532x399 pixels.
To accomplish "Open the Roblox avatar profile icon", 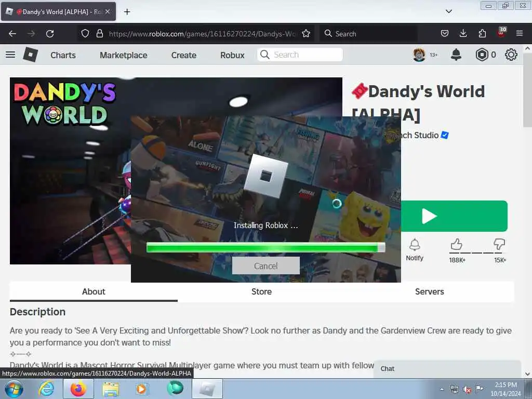I will click(419, 55).
